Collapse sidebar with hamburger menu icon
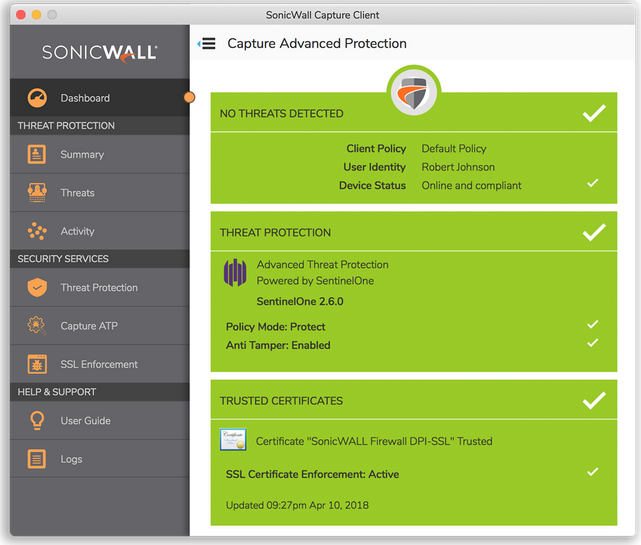The image size is (641, 545). point(207,43)
